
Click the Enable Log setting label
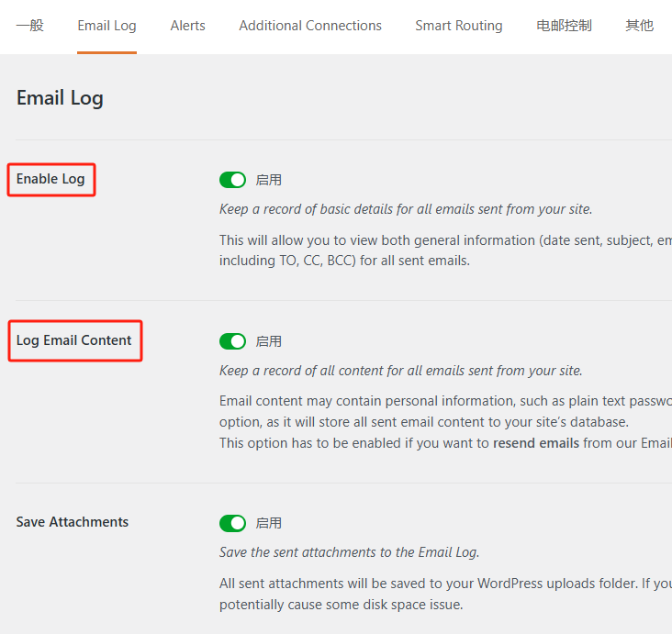tap(50, 179)
